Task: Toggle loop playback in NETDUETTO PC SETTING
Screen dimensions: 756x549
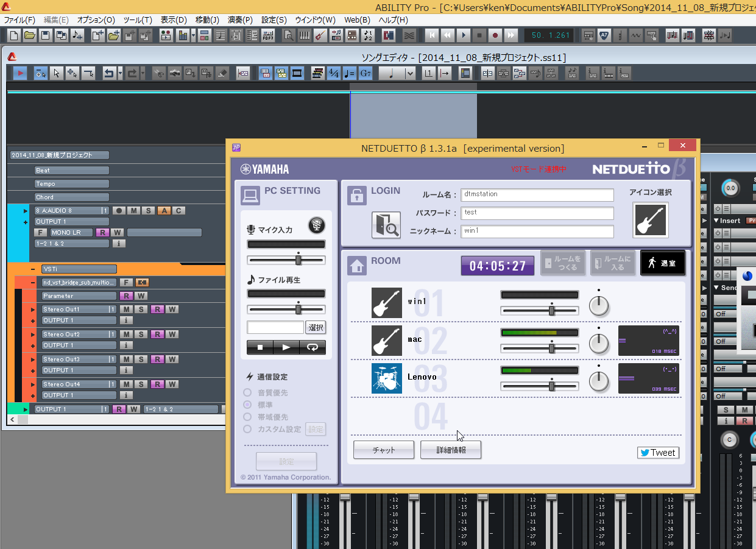Action: pos(313,347)
